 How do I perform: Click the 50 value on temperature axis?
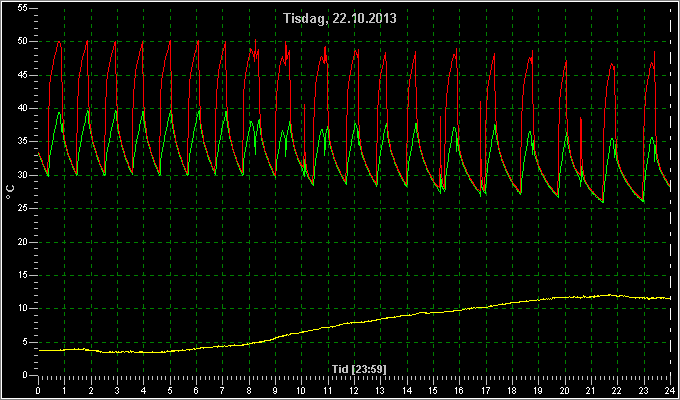(23, 42)
